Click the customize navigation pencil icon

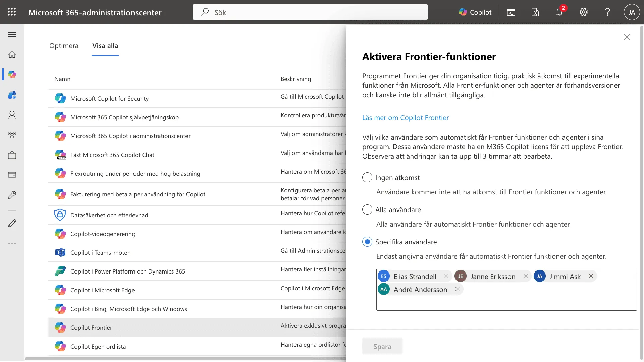pos(12,223)
